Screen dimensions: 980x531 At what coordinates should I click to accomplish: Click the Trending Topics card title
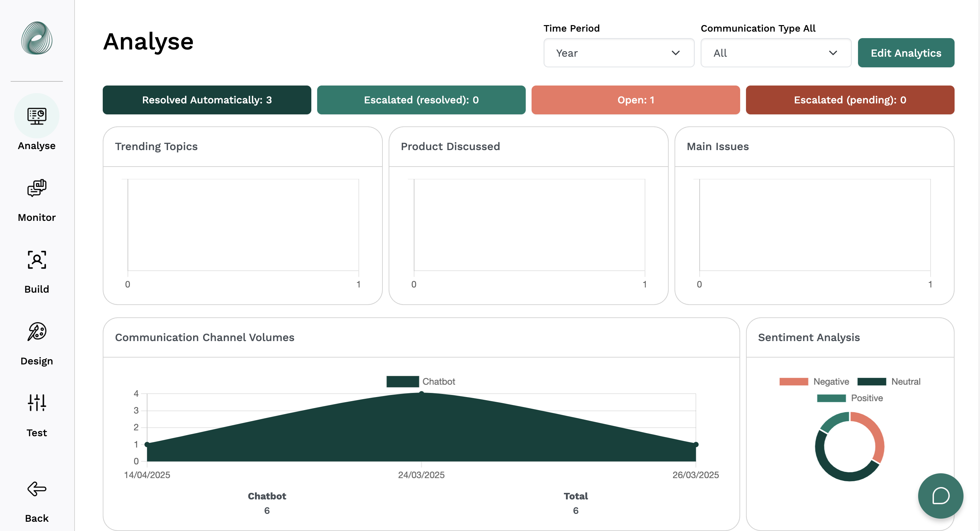156,146
